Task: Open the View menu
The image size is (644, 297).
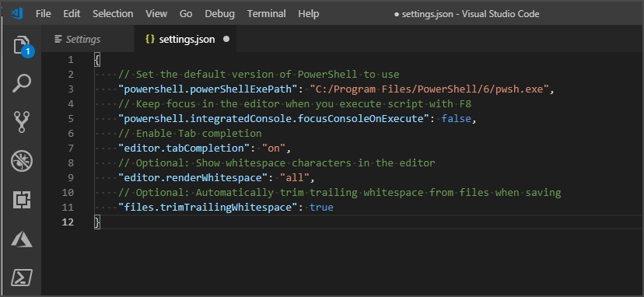Action: [156, 13]
